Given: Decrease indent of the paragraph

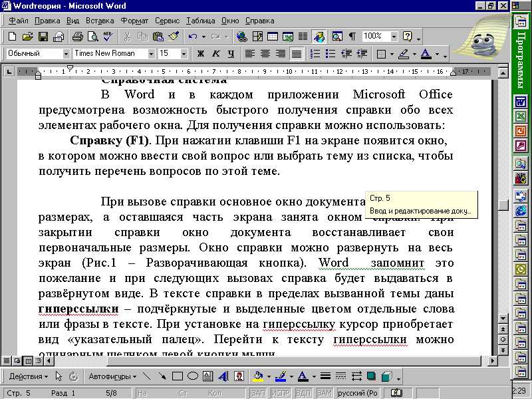Looking at the screenshot, I should coord(346,54).
